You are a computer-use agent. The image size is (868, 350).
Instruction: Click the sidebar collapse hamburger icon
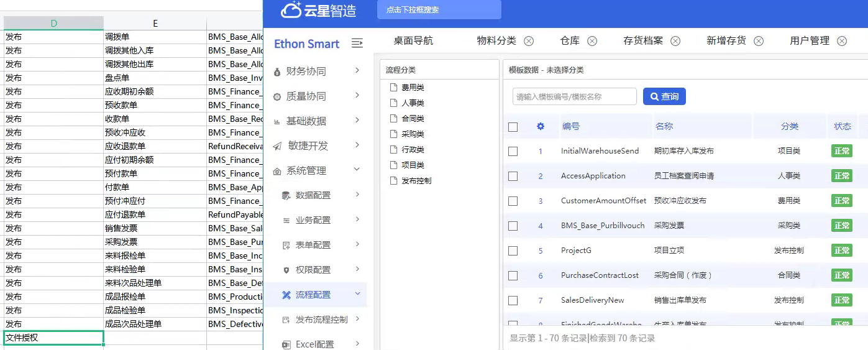357,44
